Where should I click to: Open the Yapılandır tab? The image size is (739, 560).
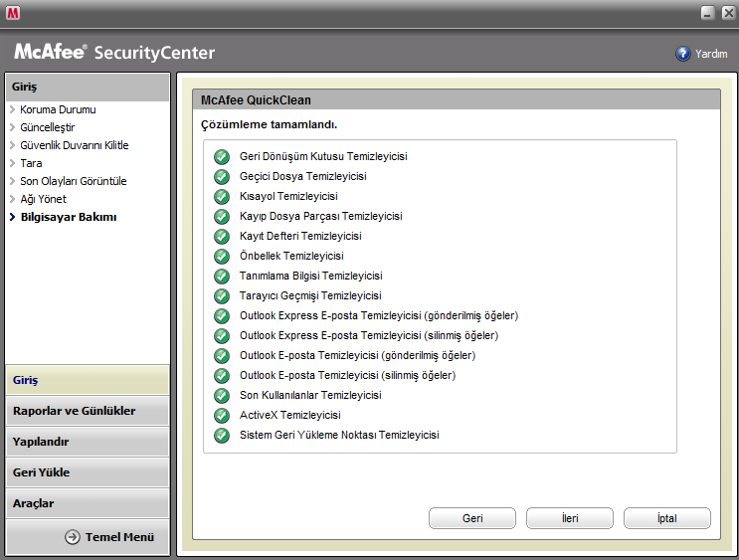[88, 442]
